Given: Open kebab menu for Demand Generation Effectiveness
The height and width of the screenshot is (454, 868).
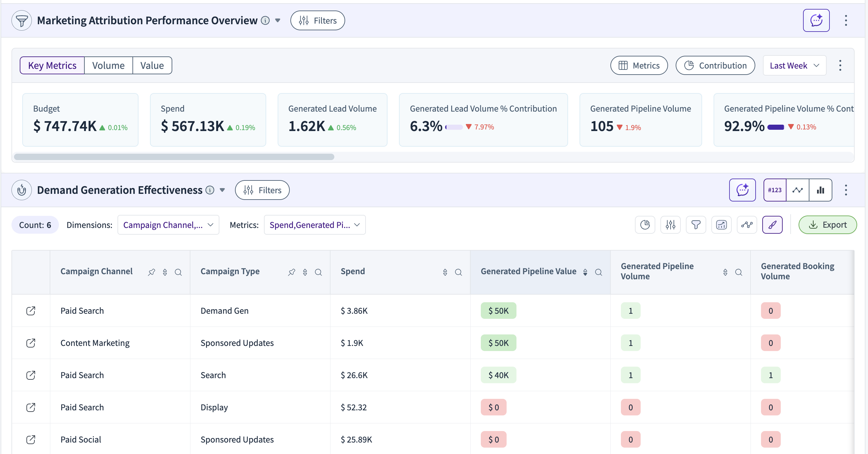Looking at the screenshot, I should click(845, 190).
